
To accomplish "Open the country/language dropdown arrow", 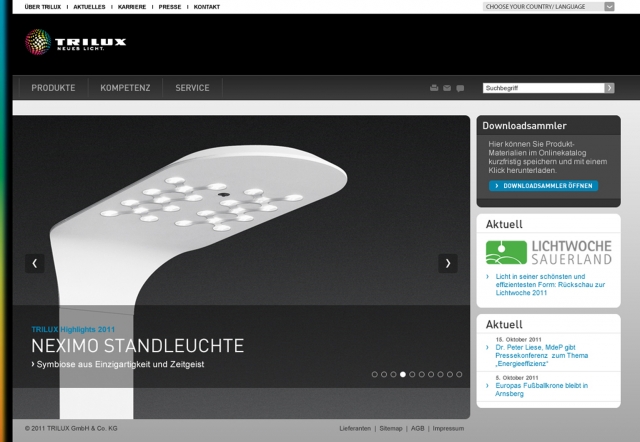I will coord(609,7).
